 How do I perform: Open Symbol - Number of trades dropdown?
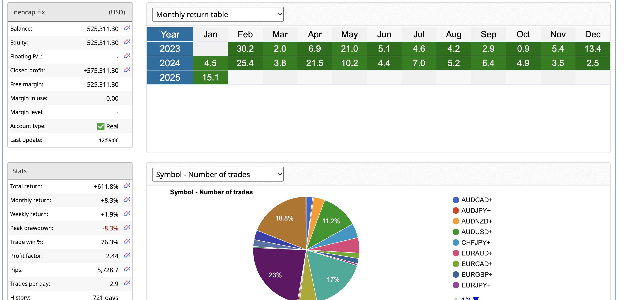tap(218, 174)
